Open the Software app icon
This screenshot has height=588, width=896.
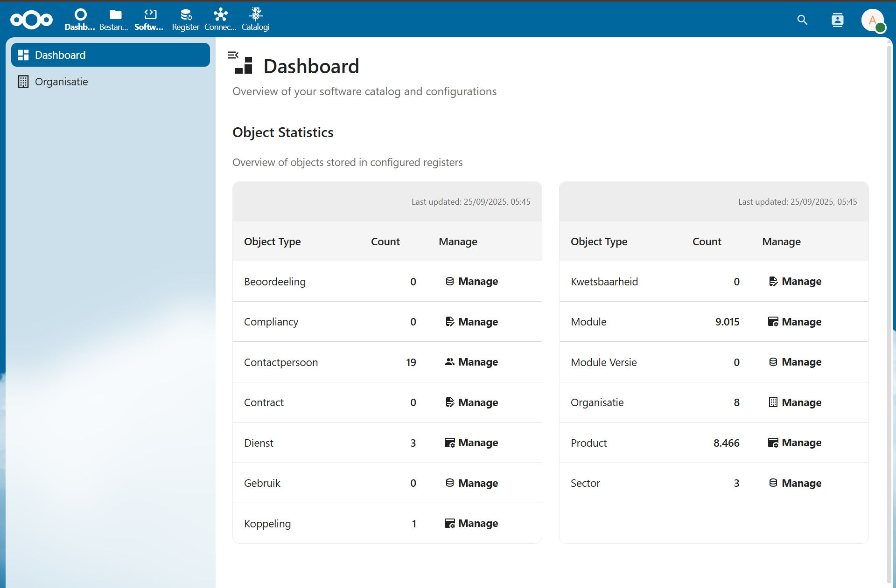[149, 19]
